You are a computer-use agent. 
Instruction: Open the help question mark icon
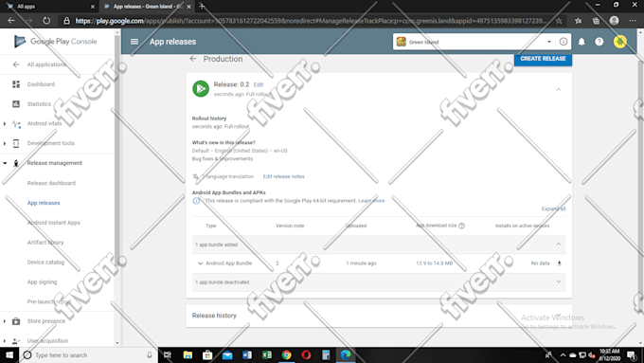click(599, 42)
